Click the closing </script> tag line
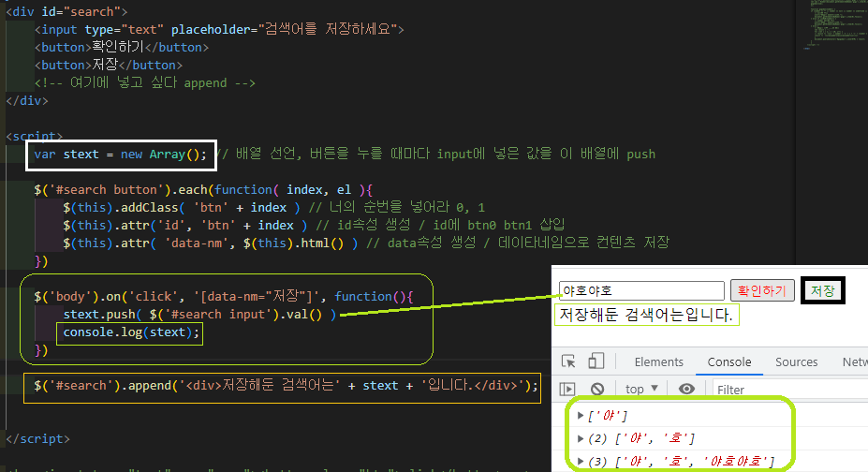This screenshot has height=472, width=868. (37, 439)
